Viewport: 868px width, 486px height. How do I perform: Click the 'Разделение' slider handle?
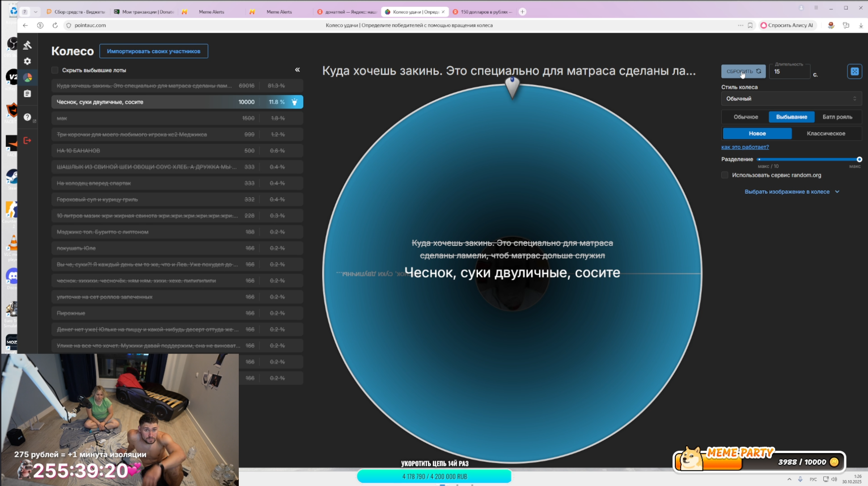[x=859, y=159]
